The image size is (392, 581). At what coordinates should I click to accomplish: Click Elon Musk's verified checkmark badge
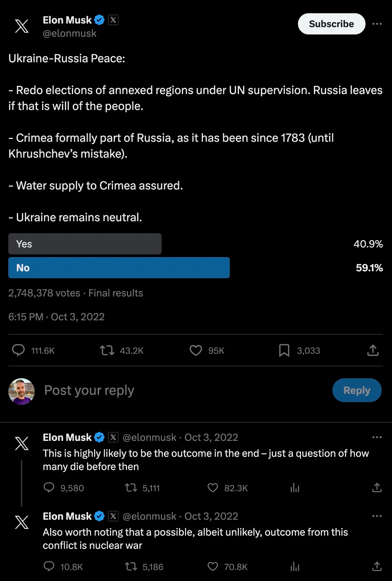click(x=99, y=20)
